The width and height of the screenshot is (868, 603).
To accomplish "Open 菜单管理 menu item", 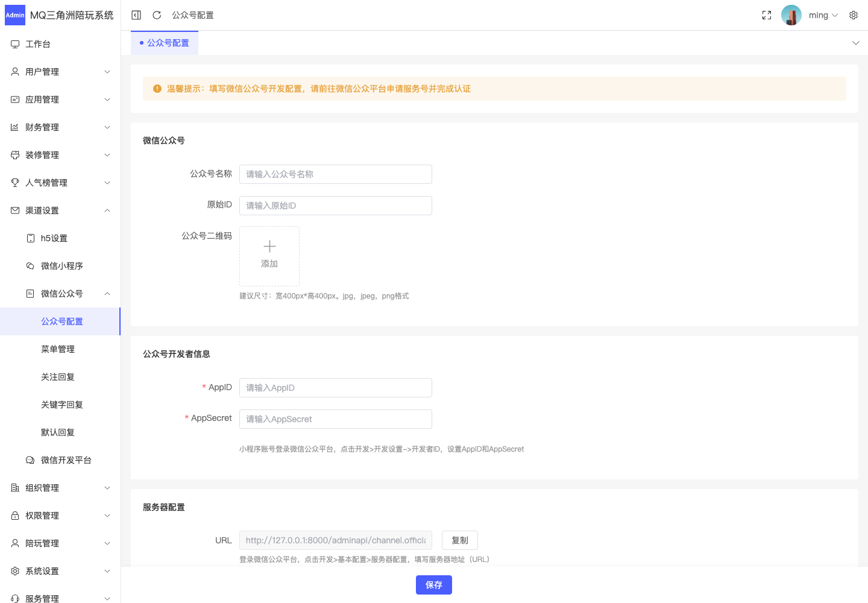I will [60, 349].
